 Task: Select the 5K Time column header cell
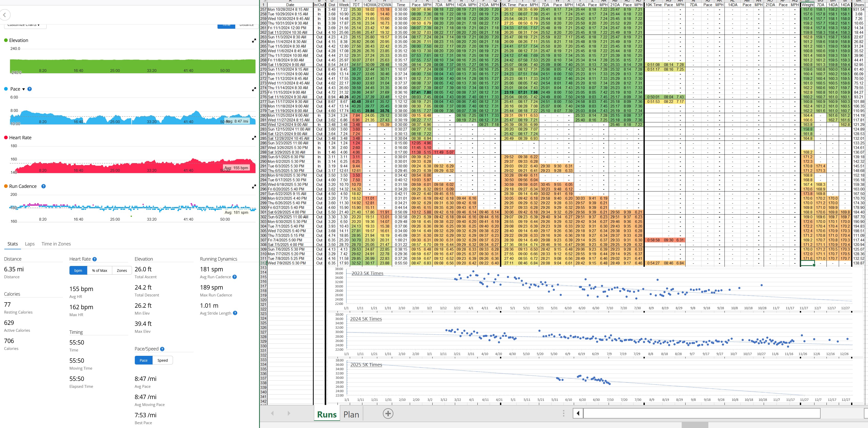(509, 5)
